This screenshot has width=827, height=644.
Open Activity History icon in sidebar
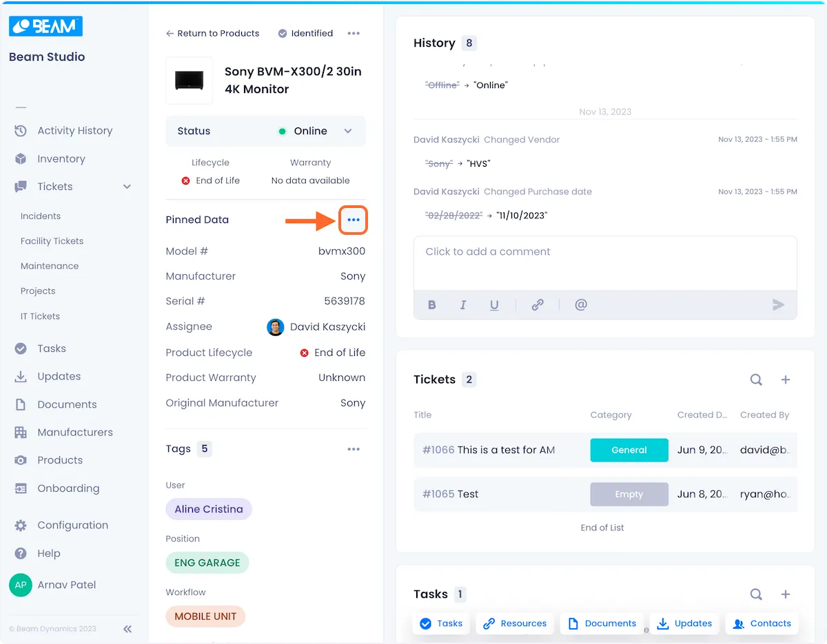21,131
